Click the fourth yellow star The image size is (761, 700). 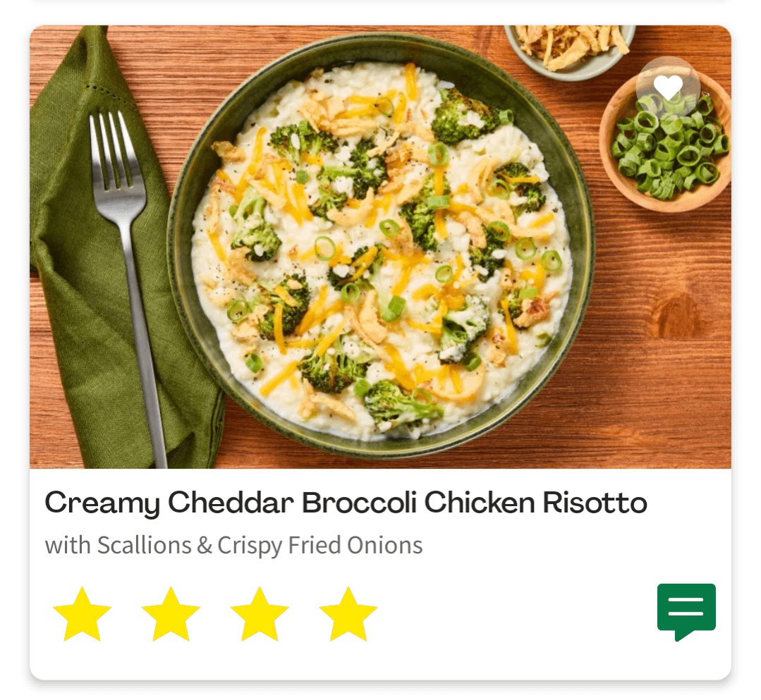(x=348, y=614)
